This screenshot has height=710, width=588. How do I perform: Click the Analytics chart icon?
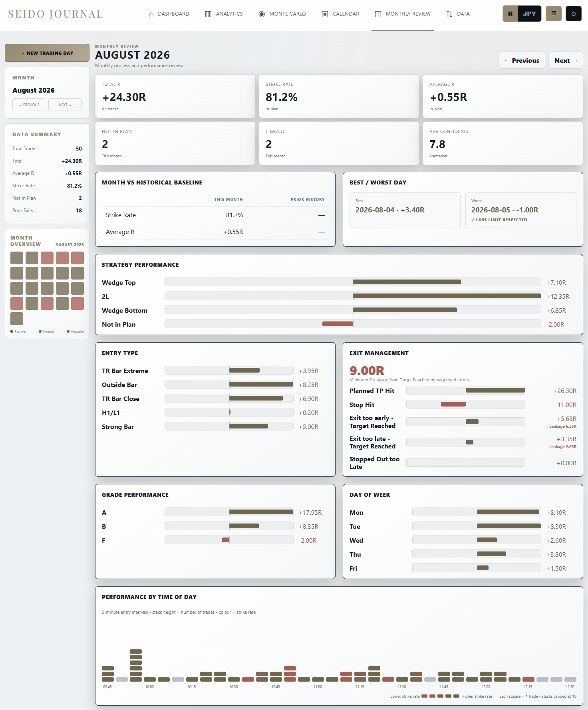(x=208, y=14)
